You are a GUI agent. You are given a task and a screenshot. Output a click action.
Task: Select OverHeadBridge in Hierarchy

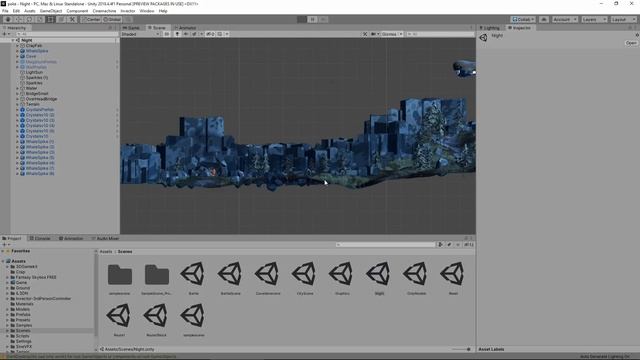coord(41,99)
